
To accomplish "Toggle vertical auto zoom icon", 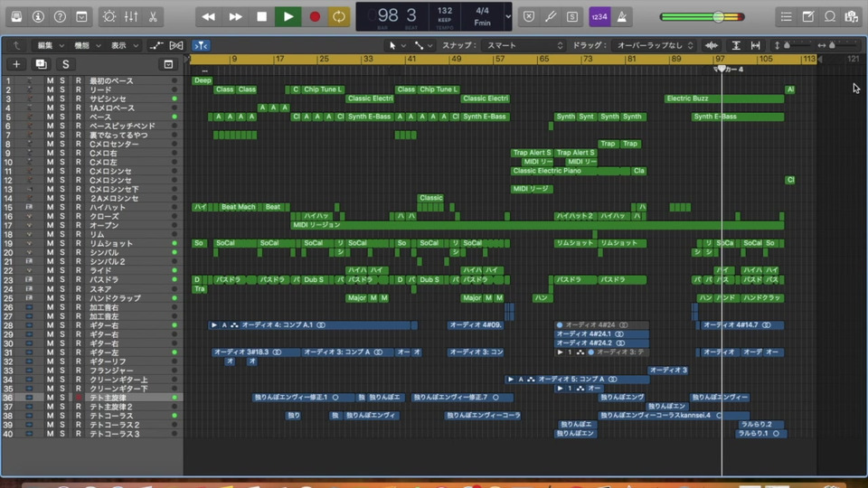I will [x=736, y=45].
